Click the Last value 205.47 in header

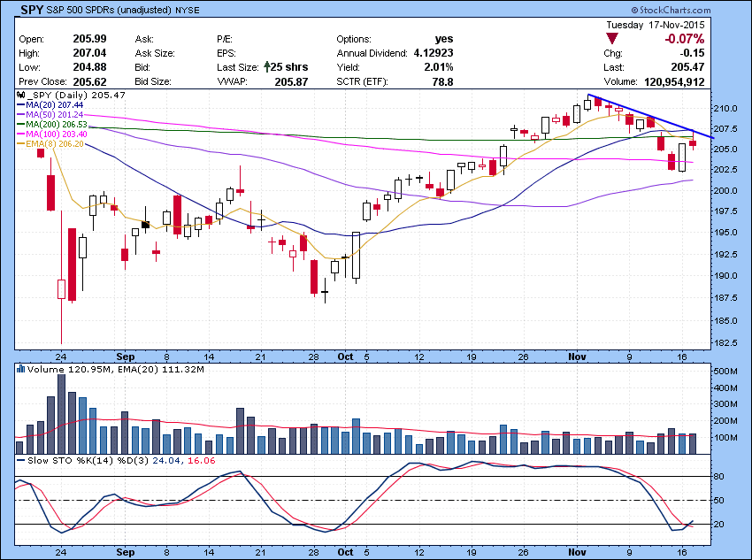coord(687,67)
